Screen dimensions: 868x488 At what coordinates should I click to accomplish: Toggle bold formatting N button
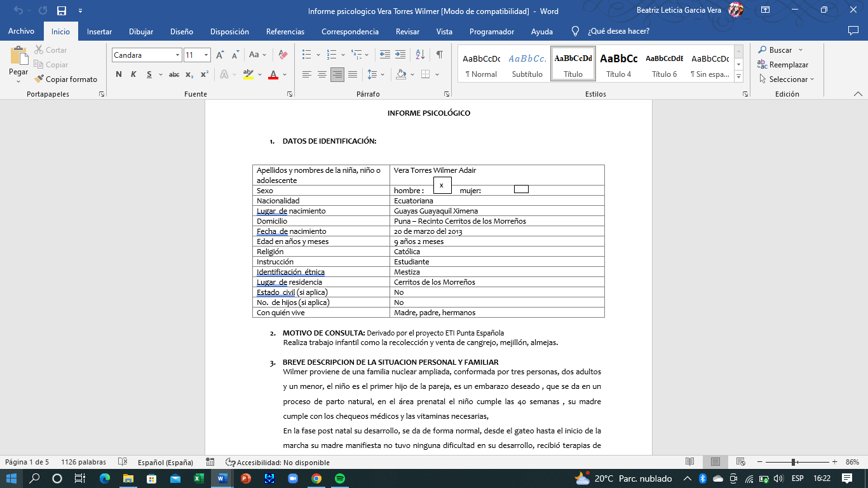119,74
